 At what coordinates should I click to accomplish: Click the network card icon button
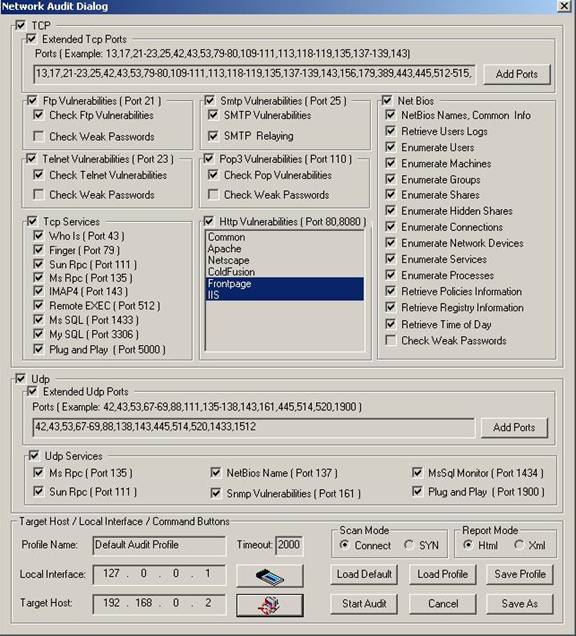pyautogui.click(x=270, y=576)
